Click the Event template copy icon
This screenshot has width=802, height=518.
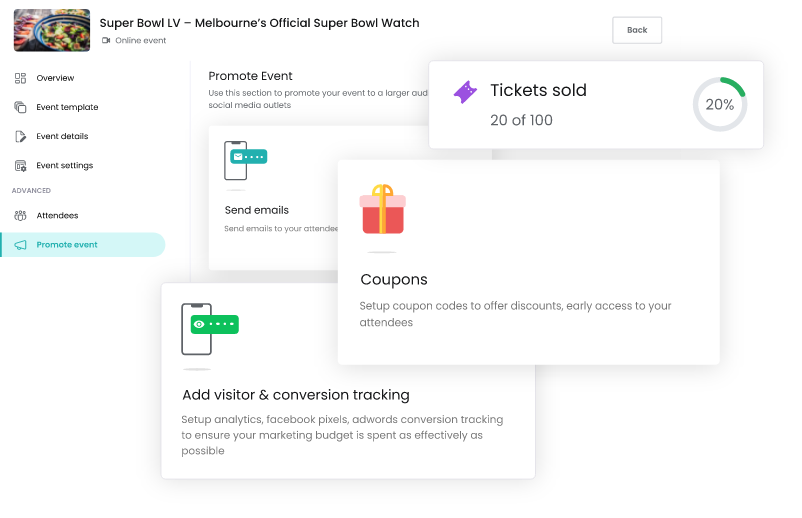click(x=20, y=107)
